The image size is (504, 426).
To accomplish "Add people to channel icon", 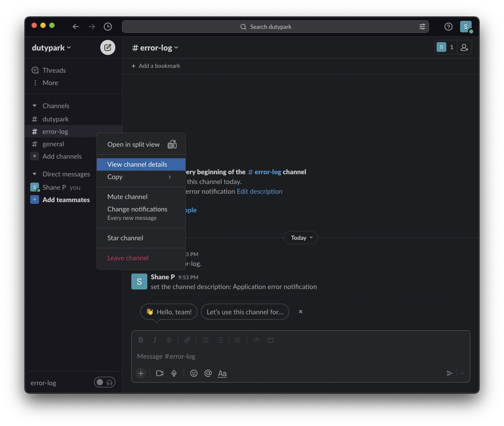I will [x=464, y=47].
